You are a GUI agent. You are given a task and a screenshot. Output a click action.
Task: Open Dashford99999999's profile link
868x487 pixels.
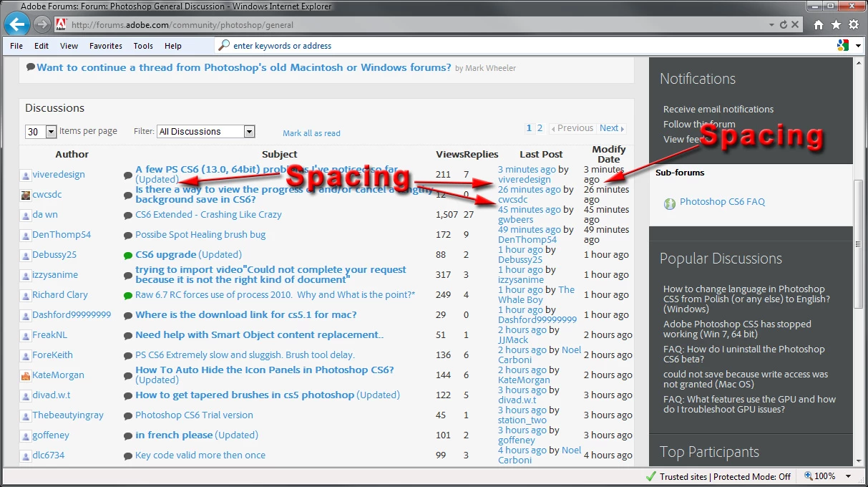(x=72, y=315)
